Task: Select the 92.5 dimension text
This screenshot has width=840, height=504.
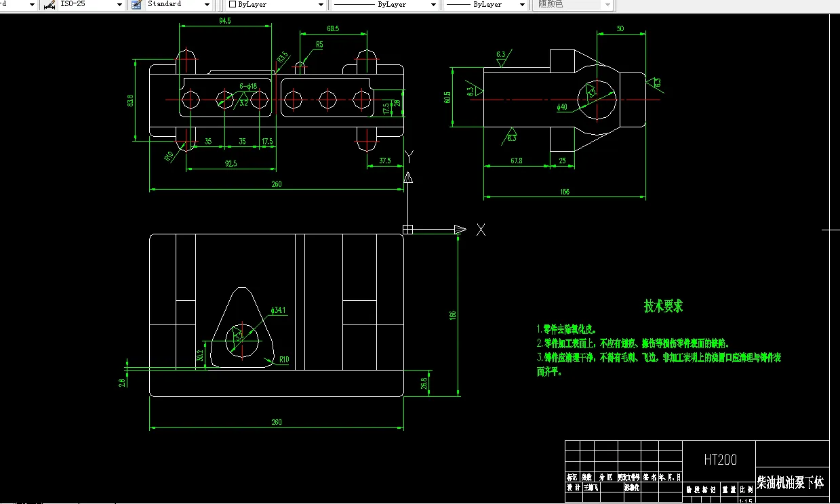Action: (x=231, y=163)
